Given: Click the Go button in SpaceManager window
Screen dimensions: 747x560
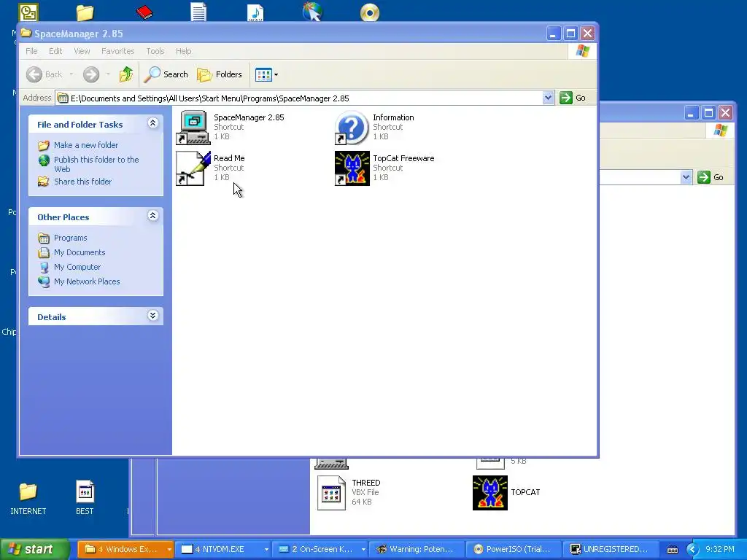Looking at the screenshot, I should [x=573, y=98].
